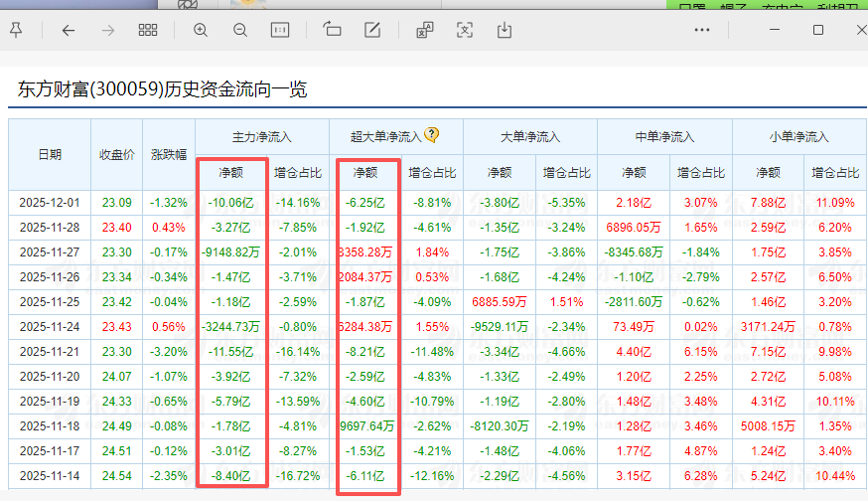Click main net inflow -9148.82万
The image size is (868, 501).
click(230, 252)
